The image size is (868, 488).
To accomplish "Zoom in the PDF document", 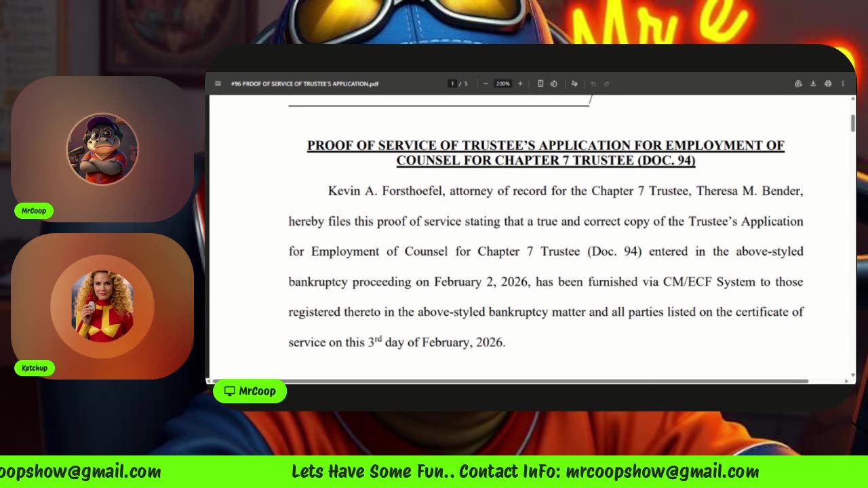I will 520,84.
